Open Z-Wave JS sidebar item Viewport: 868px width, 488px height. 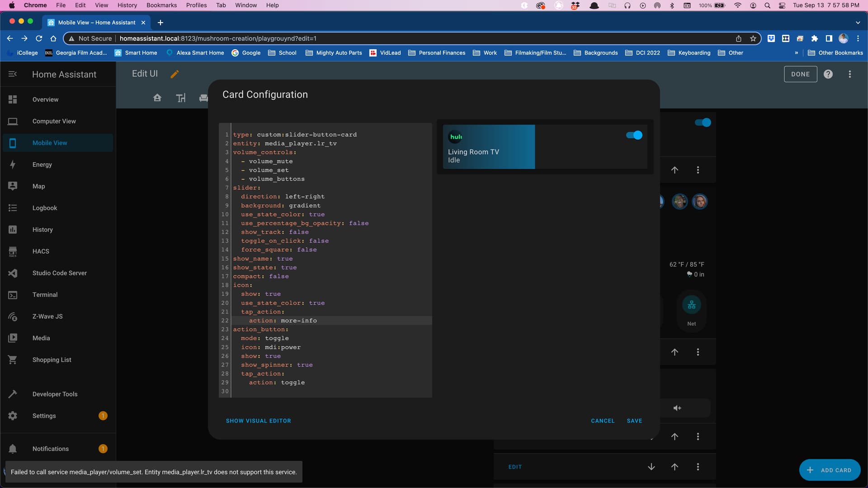(x=47, y=316)
